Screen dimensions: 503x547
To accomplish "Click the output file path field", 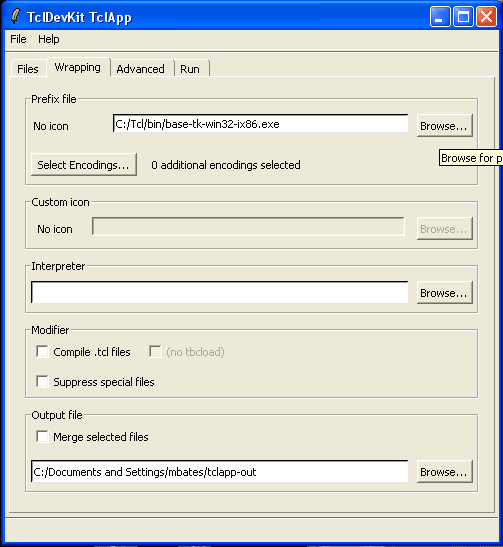I will [220, 471].
